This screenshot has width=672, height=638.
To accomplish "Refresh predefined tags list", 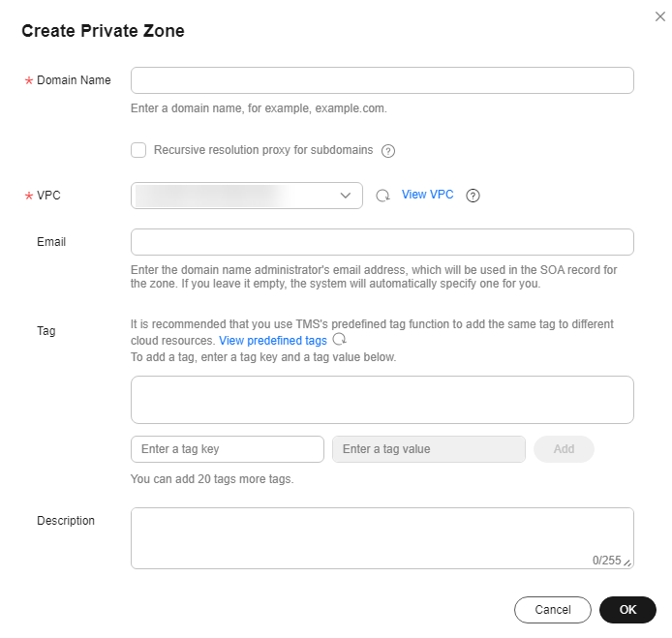I will pos(340,339).
